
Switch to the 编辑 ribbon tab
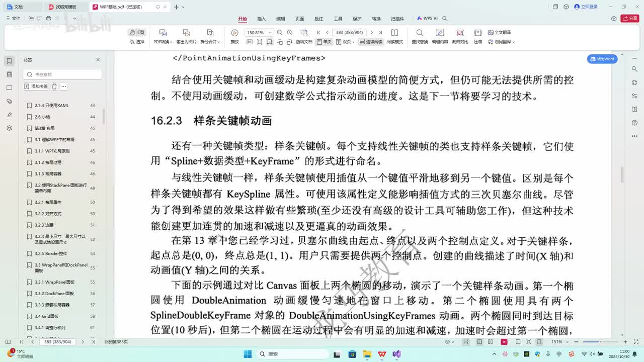click(281, 19)
